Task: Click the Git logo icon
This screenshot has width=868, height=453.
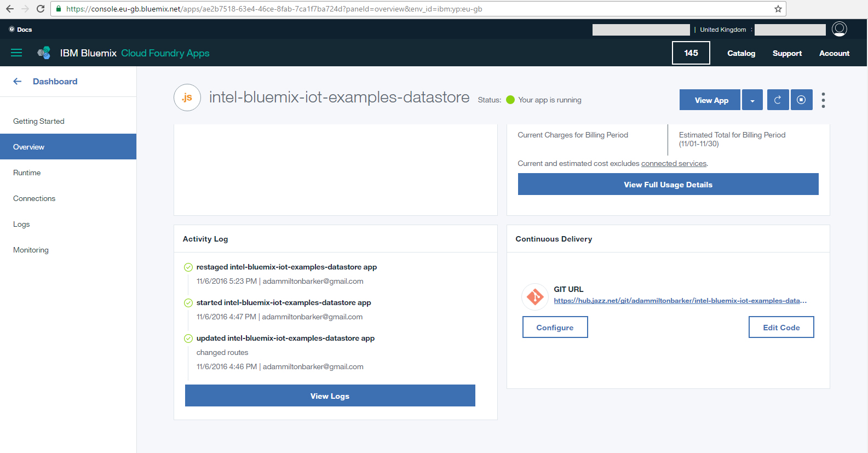Action: tap(535, 297)
